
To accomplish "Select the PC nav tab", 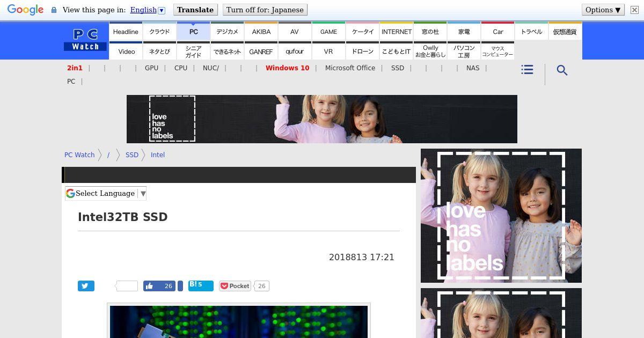I will [x=194, y=31].
